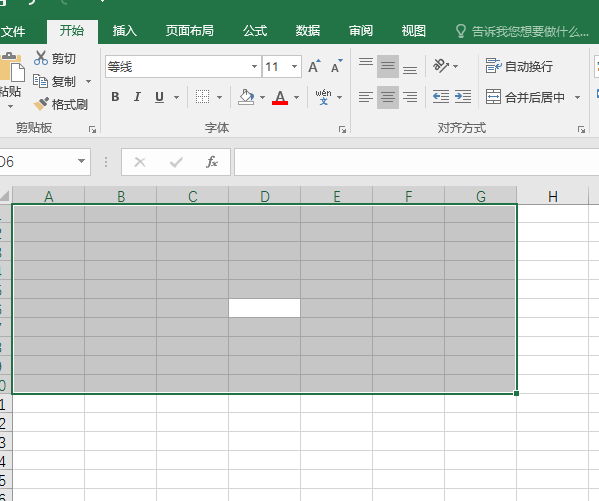Select the Format Painter brush

(41, 104)
